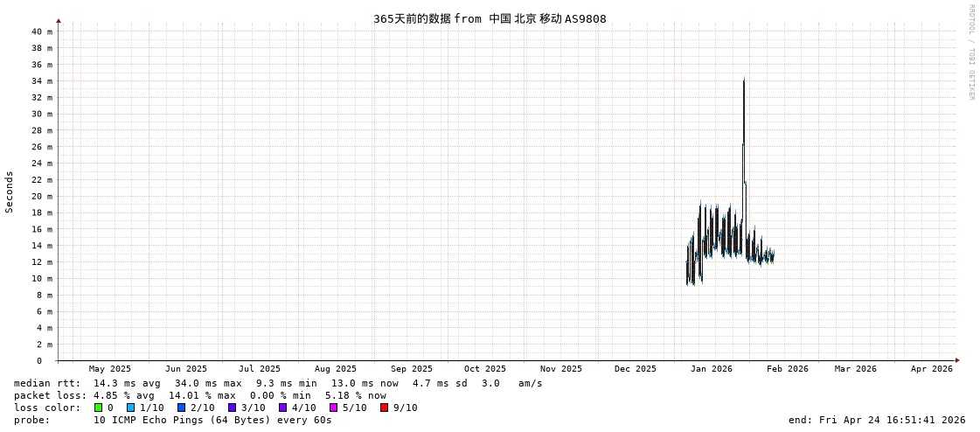Click the Oct 2025 axis label
Screen dimensions: 980x432
[x=484, y=369]
